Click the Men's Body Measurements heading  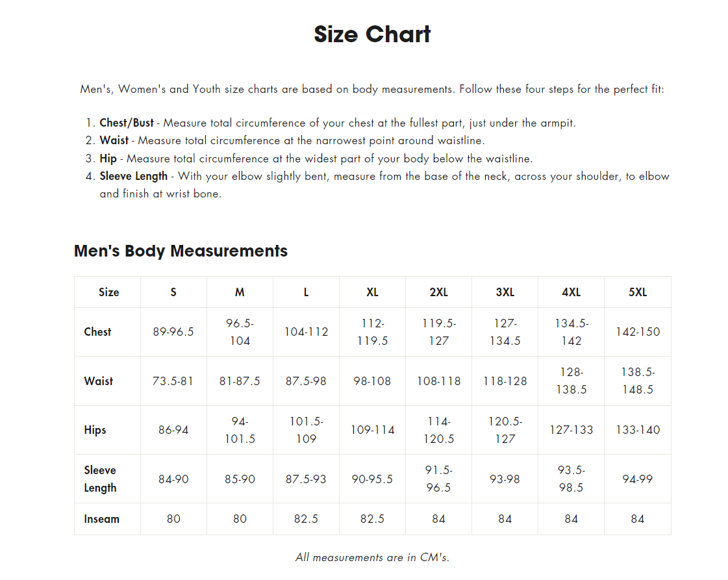181,251
